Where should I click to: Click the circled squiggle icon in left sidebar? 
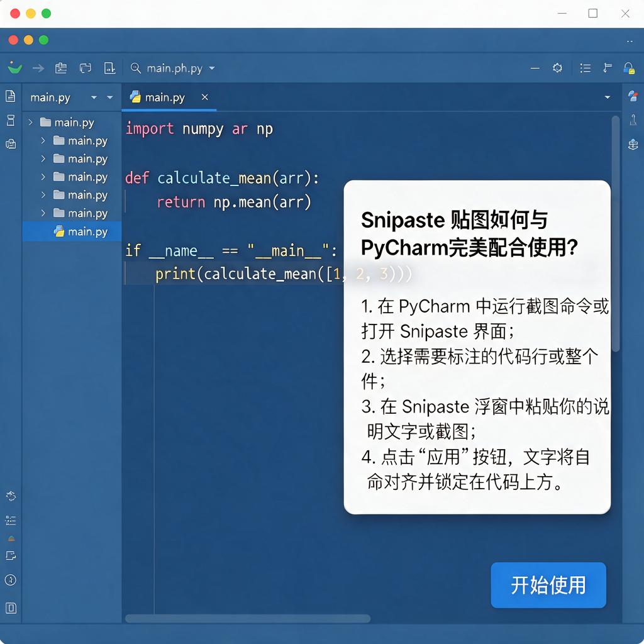click(11, 580)
